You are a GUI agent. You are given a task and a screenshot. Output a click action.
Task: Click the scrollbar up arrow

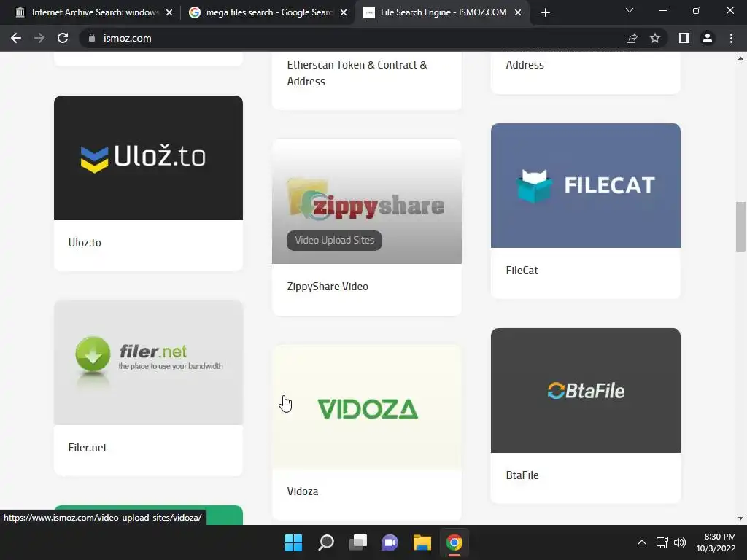click(x=740, y=58)
